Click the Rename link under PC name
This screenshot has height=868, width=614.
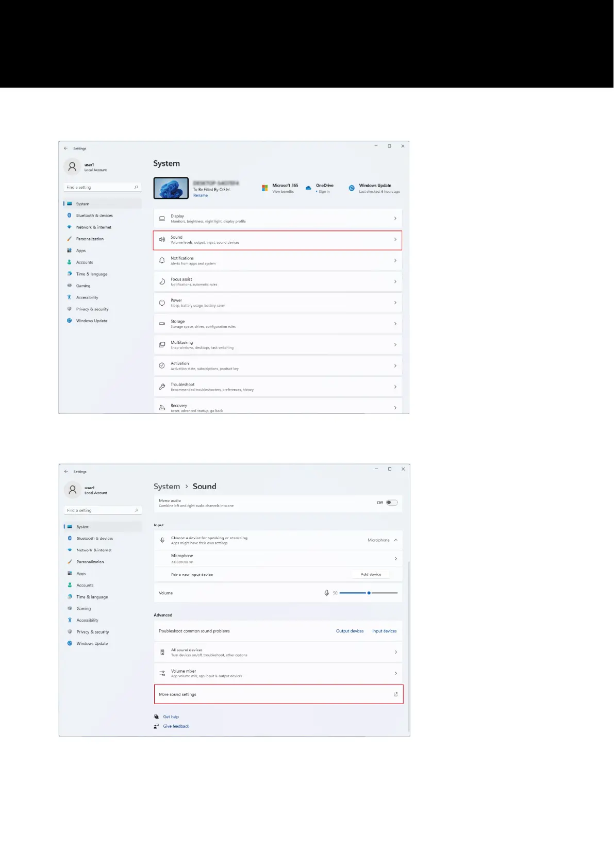201,196
